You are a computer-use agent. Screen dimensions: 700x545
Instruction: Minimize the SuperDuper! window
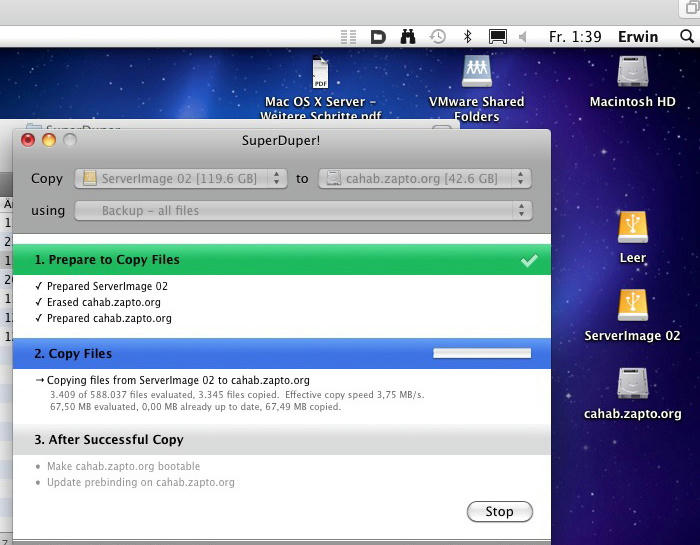point(49,140)
